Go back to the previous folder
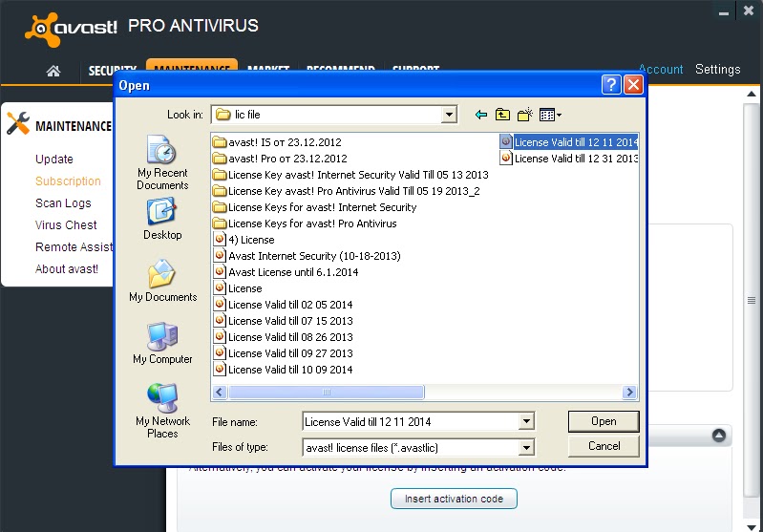This screenshot has width=763, height=532. tap(480, 115)
